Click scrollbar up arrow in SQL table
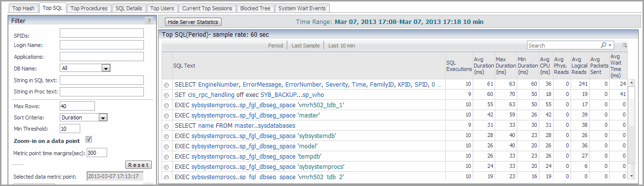 (x=631, y=83)
